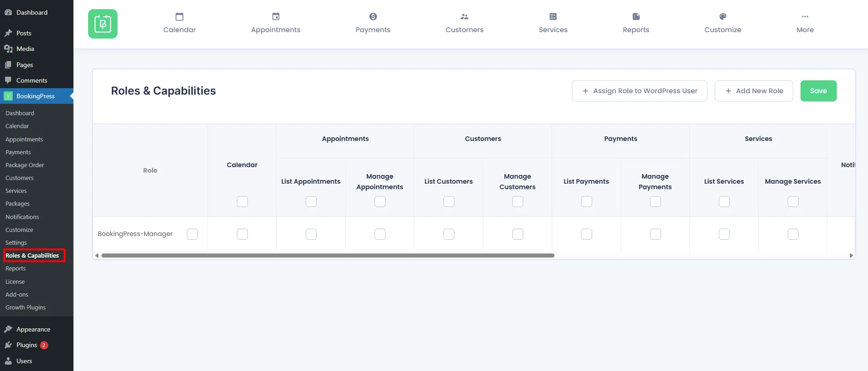Image resolution: width=868 pixels, height=371 pixels.
Task: Click the Services list icon in top bar
Action: pos(553,17)
